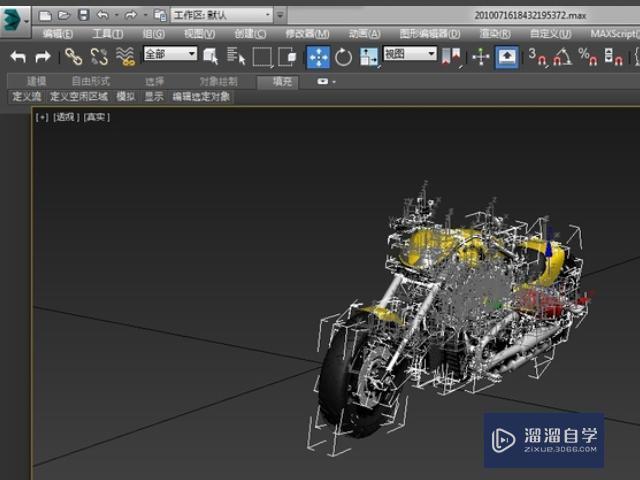Open the 编辑(E) menu
This screenshot has width=640, height=480.
(x=57, y=33)
